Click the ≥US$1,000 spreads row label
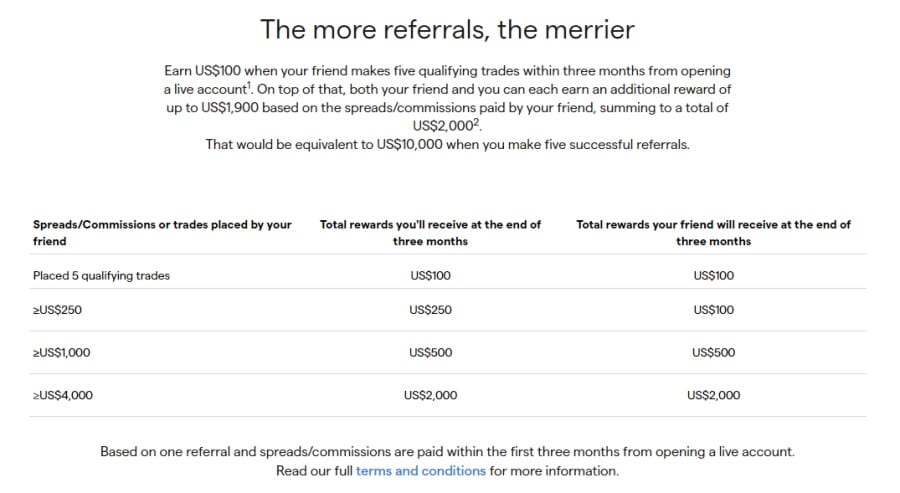 (61, 352)
